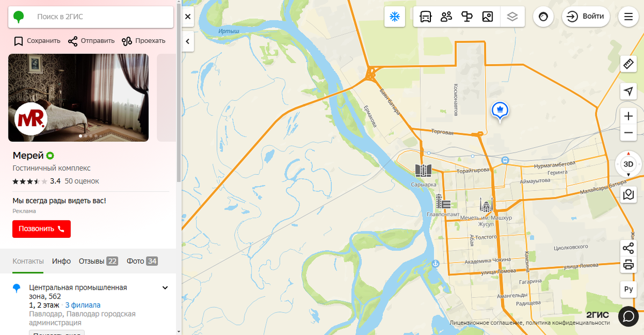The width and height of the screenshot is (644, 335).
Task: Open the "3 филиала" branches link
Action: click(83, 305)
